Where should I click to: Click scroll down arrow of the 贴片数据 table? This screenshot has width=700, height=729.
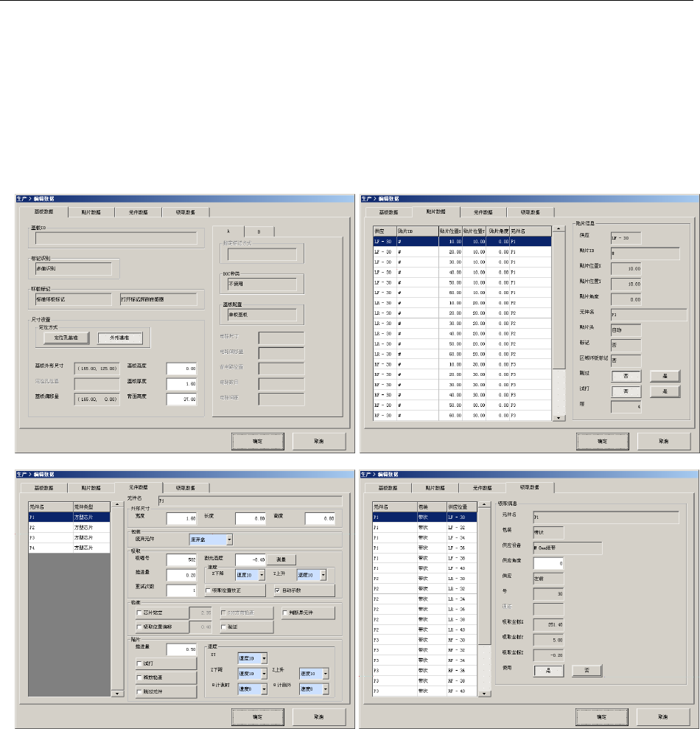559,418
